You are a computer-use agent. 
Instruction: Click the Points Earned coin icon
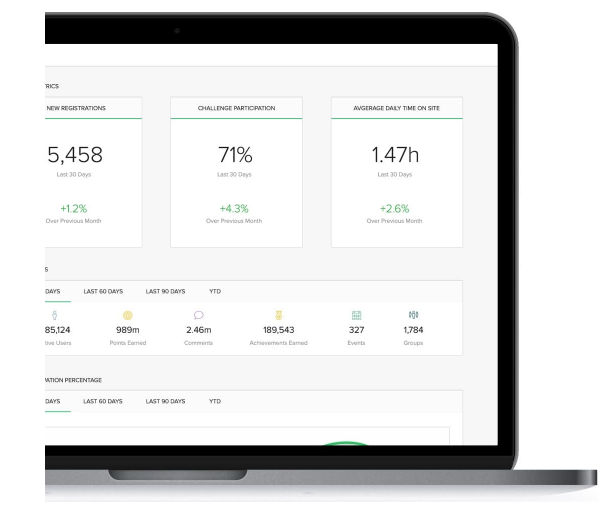pos(128,315)
